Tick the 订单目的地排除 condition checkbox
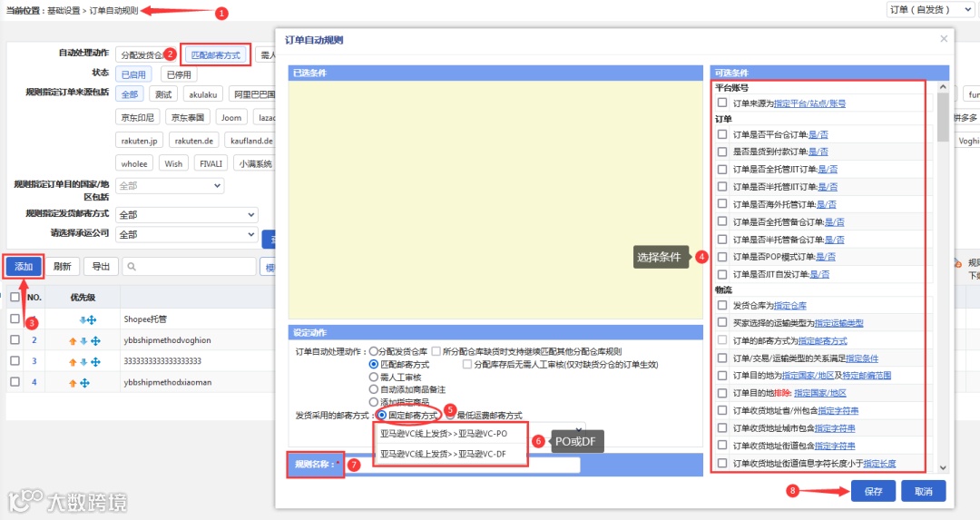The height and width of the screenshot is (520, 980). point(722,393)
